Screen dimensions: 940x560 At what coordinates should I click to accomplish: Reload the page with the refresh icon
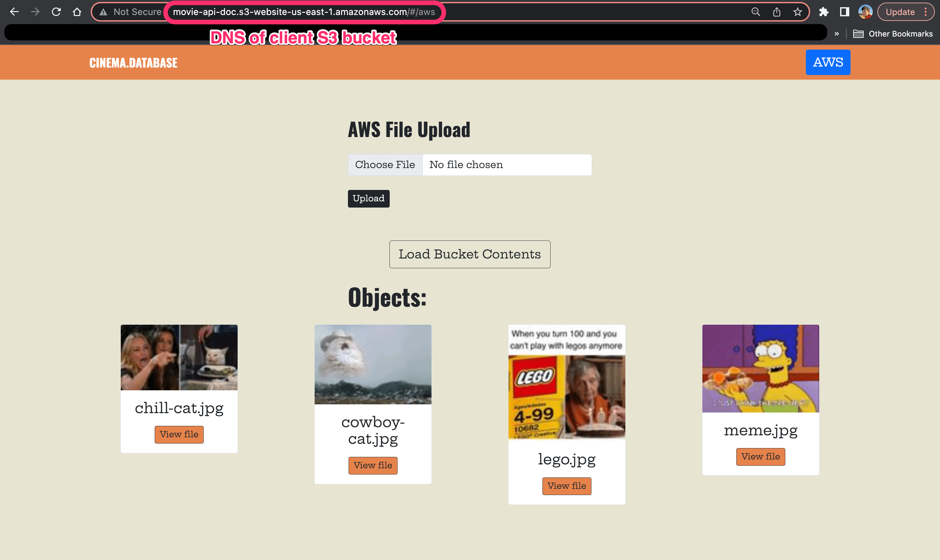(x=56, y=12)
